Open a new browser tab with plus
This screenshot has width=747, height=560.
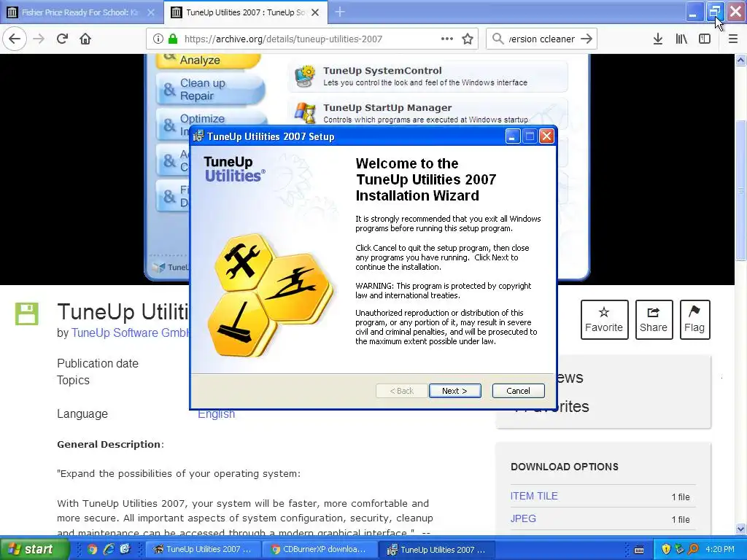(x=340, y=12)
